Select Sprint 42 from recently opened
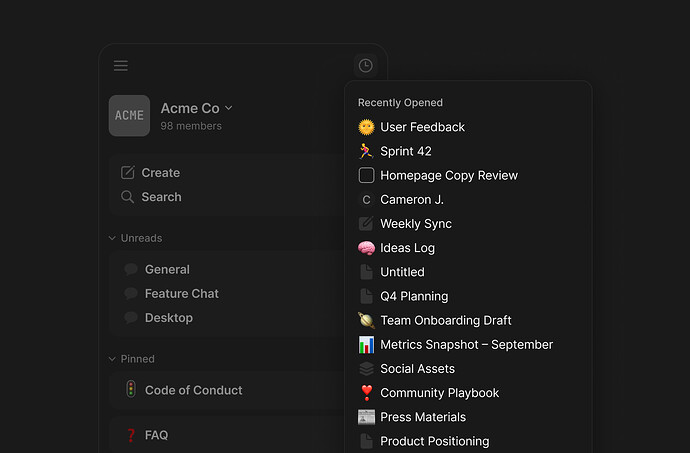Screen dimensions: 690x453 [x=405, y=151]
